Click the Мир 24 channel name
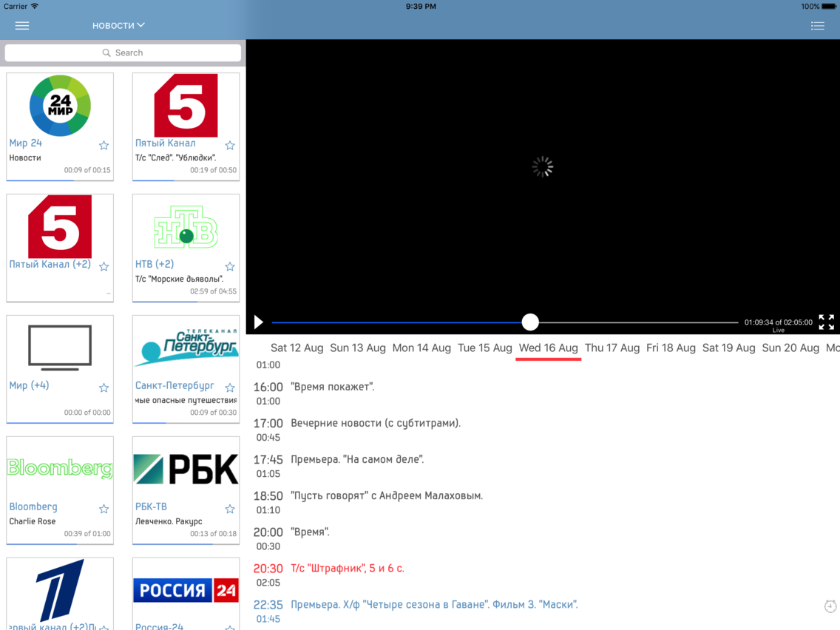Screen dimensions: 840x630 [25, 143]
